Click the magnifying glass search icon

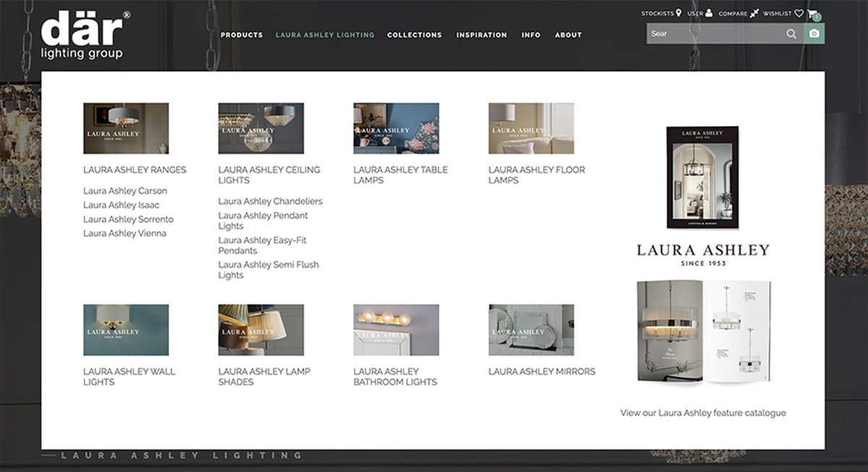(791, 34)
